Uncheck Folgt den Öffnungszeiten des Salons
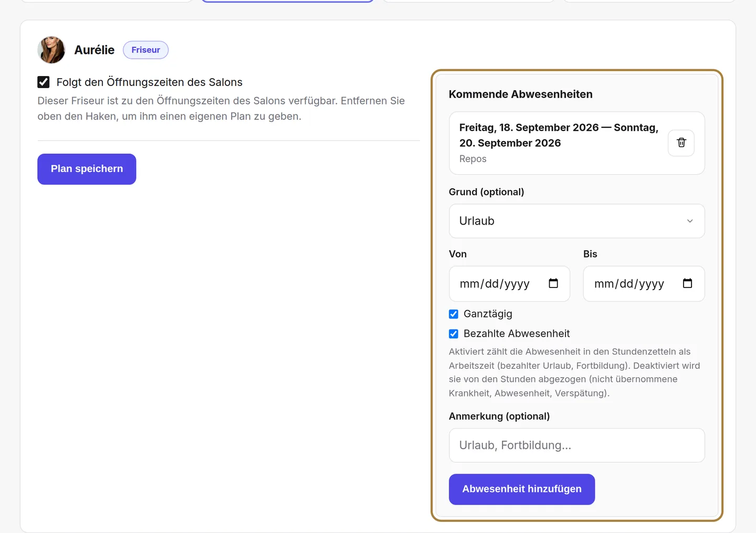Image resolution: width=756 pixels, height=533 pixels. coord(44,82)
